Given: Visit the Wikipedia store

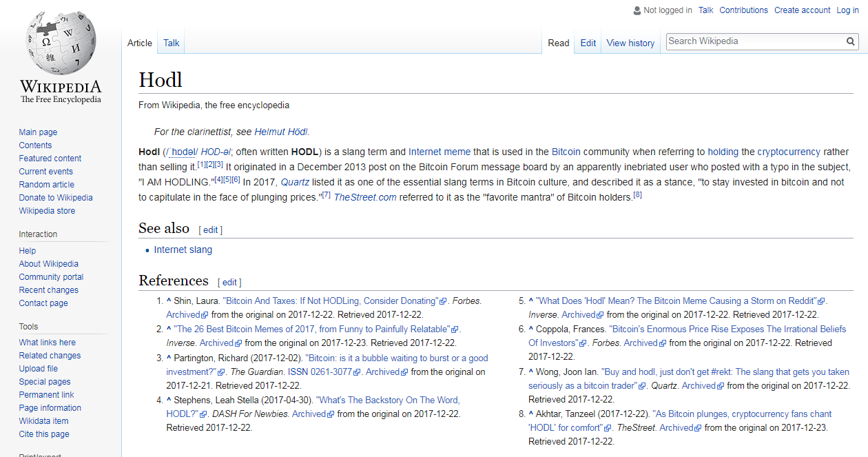Looking at the screenshot, I should 48,211.
